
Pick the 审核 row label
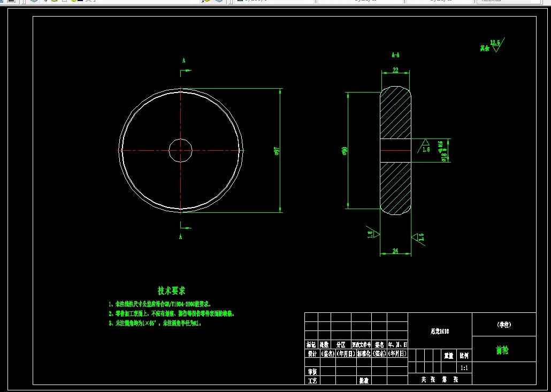pos(312,371)
